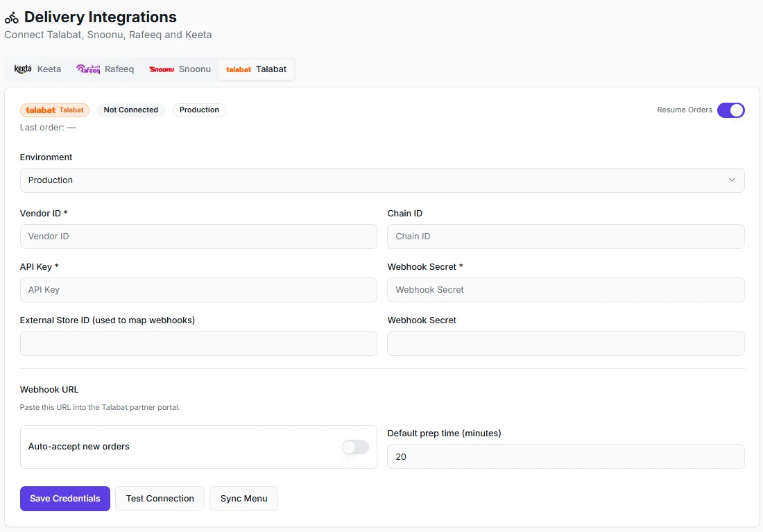This screenshot has width=763, height=532.
Task: Click the 'Environment' label
Action: click(46, 157)
